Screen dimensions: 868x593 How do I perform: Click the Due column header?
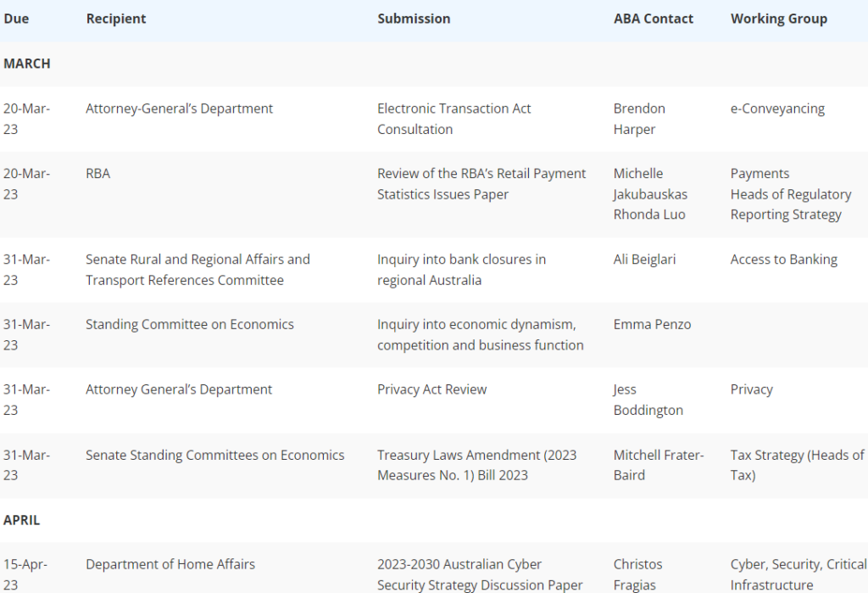coord(16,19)
